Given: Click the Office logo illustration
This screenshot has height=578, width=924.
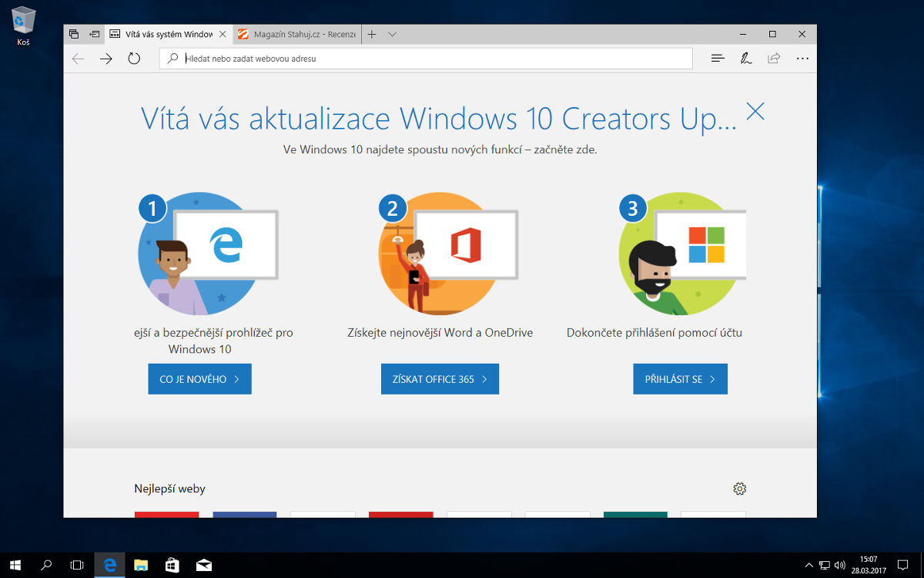Looking at the screenshot, I should click(466, 244).
